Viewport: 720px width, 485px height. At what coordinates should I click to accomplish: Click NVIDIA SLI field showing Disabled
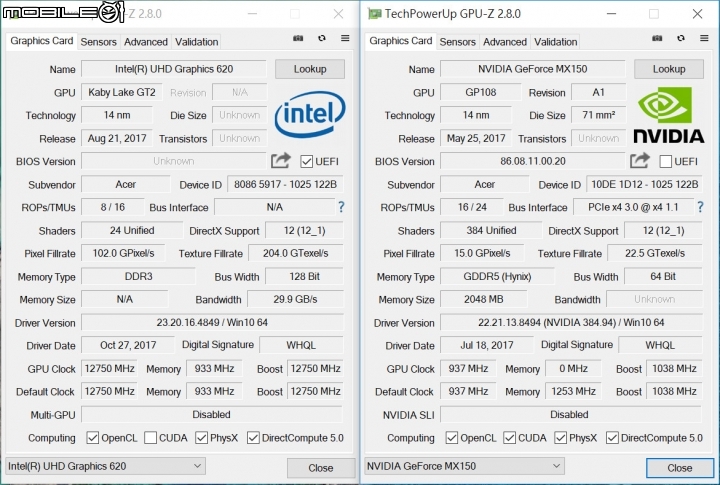(x=571, y=414)
